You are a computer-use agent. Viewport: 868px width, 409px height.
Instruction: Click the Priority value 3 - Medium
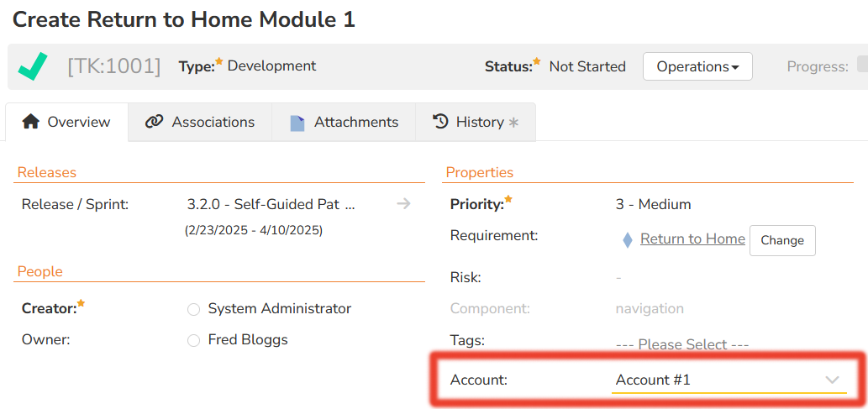click(x=653, y=204)
